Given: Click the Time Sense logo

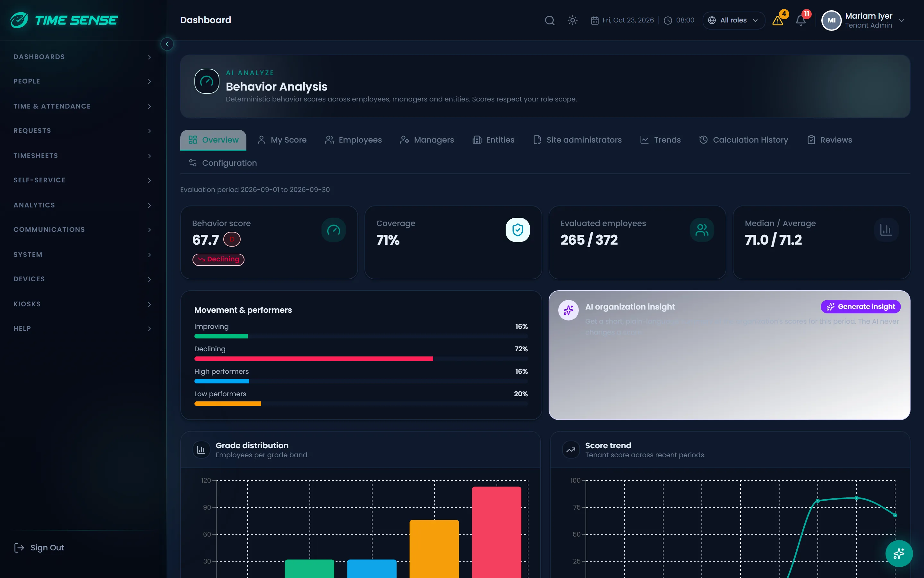Looking at the screenshot, I should pyautogui.click(x=64, y=20).
